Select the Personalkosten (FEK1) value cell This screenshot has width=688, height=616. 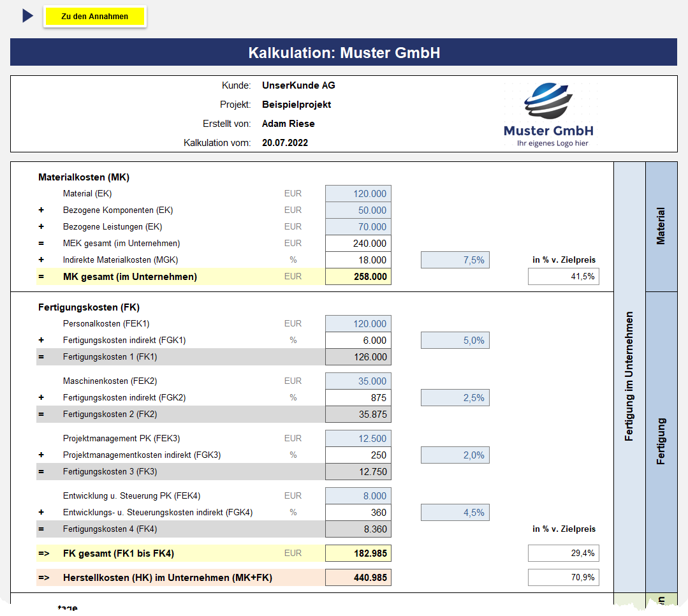click(358, 324)
